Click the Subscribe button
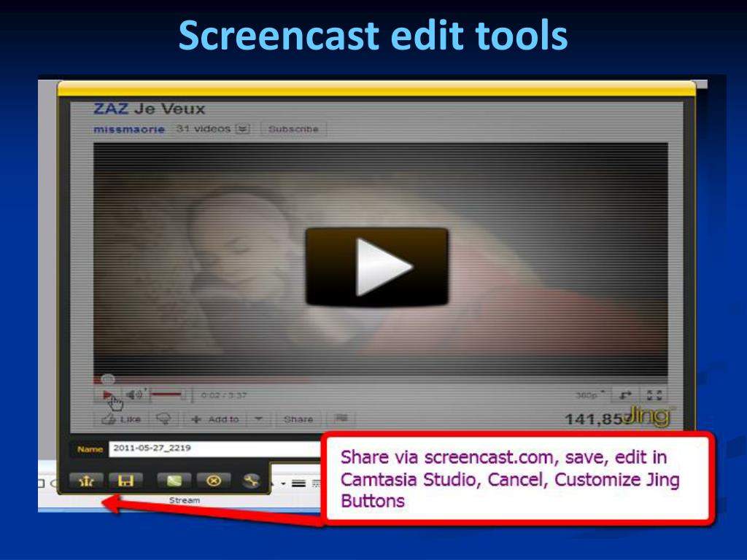 pyautogui.click(x=293, y=129)
